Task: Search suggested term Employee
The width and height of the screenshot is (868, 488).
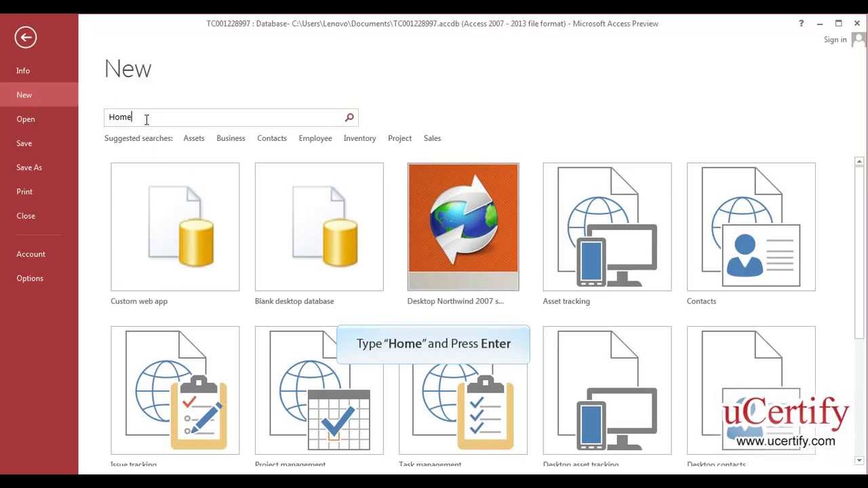Action: [315, 138]
